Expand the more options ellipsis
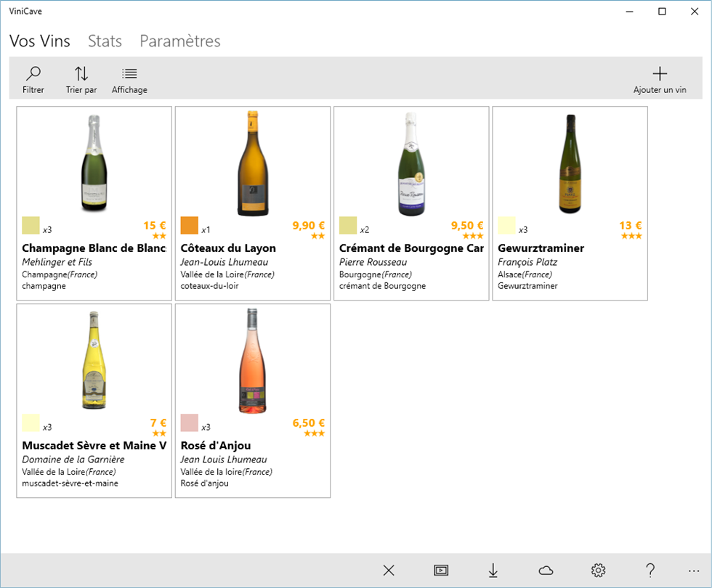This screenshot has height=588, width=712. coord(692,571)
